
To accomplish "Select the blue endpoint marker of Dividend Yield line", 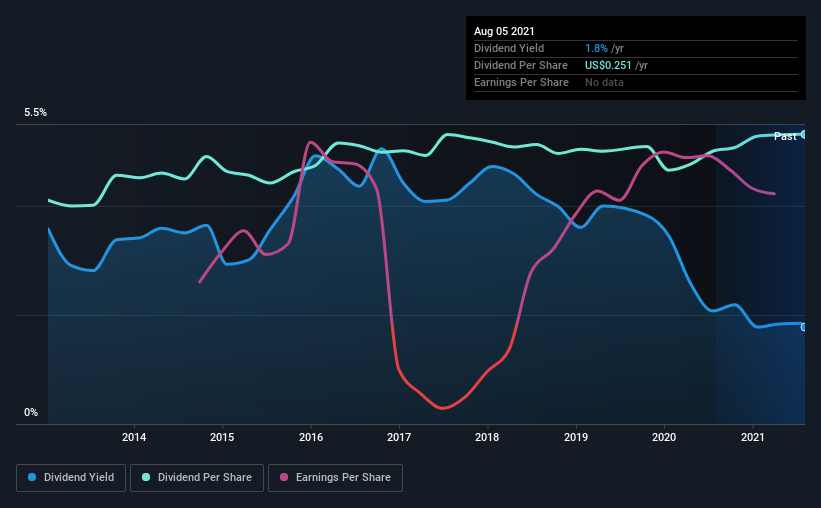I will click(804, 327).
